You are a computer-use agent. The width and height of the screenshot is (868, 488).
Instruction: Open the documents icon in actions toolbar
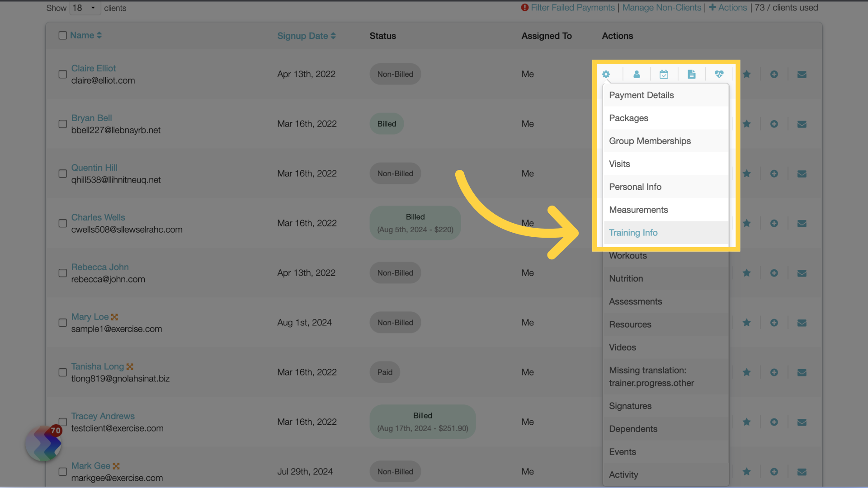[691, 74]
